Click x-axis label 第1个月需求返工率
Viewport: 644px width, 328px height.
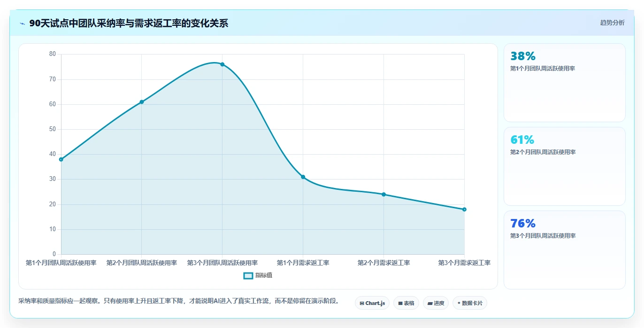click(303, 263)
